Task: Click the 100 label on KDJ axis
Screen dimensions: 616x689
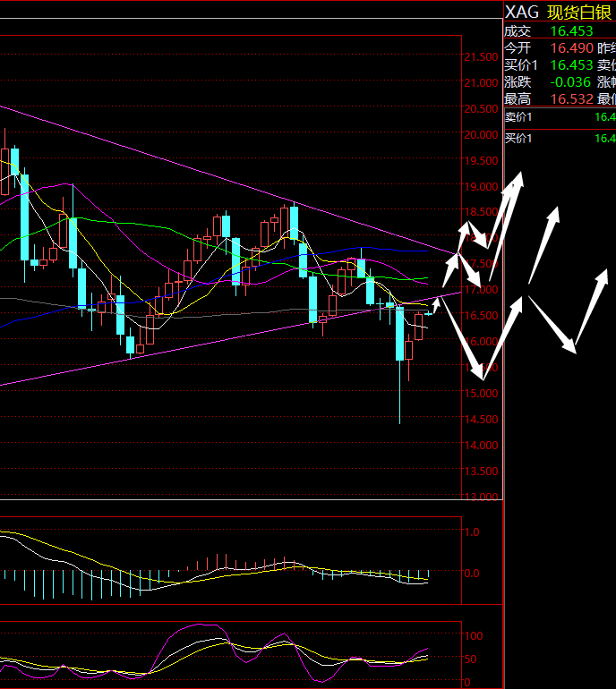Action: click(474, 636)
